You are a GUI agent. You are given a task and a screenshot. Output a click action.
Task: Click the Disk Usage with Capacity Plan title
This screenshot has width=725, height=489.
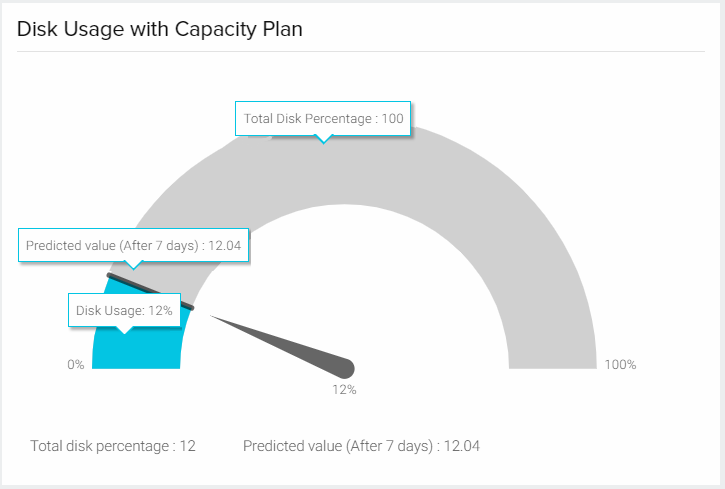(x=160, y=29)
